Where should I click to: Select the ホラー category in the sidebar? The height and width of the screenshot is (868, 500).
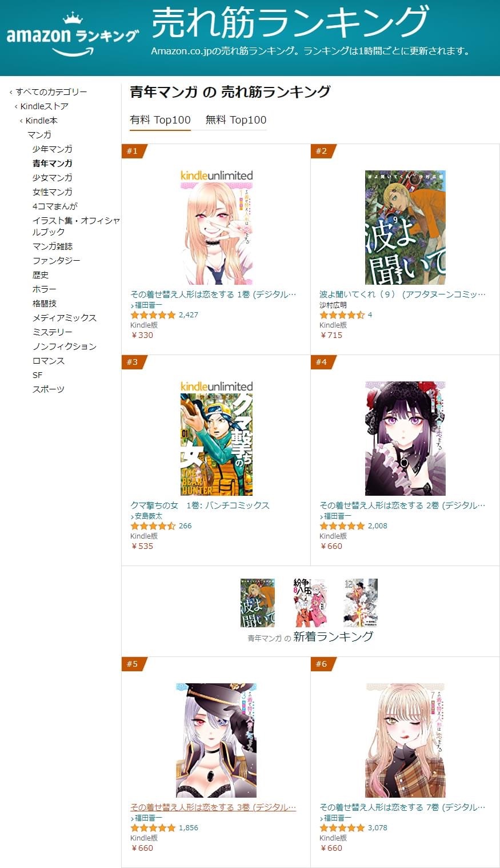[45, 289]
